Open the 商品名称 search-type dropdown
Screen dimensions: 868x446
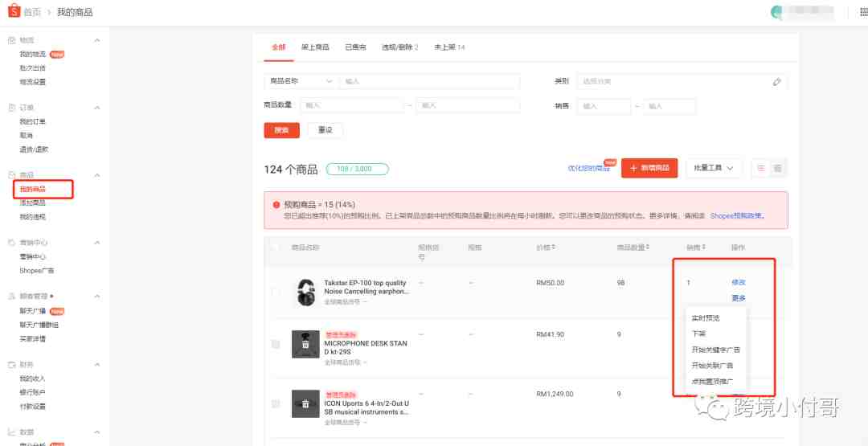point(301,81)
